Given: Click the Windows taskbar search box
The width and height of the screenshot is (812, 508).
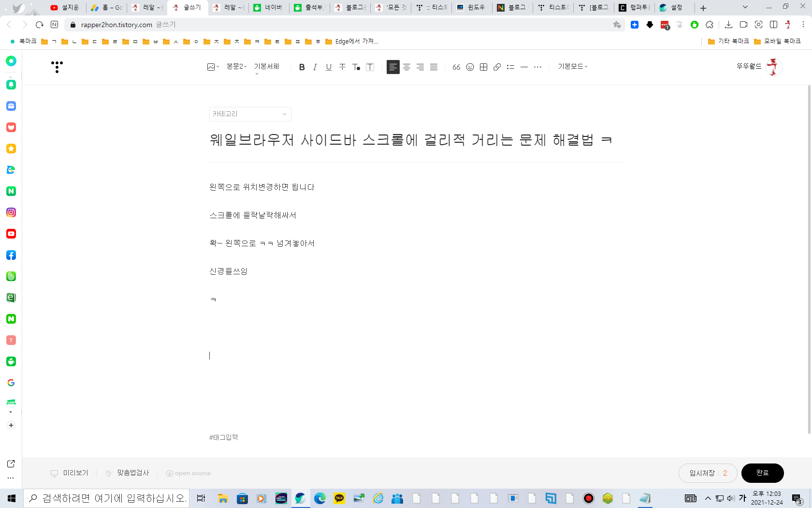Looking at the screenshot, I should click(x=106, y=498).
